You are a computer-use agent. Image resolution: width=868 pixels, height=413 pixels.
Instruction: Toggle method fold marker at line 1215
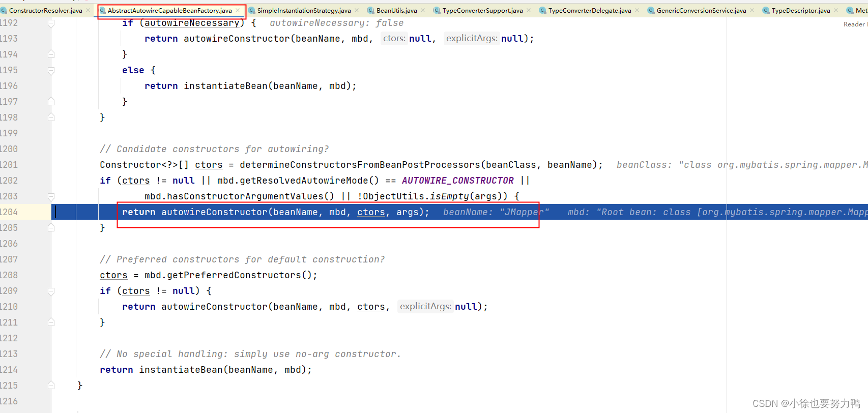click(51, 385)
